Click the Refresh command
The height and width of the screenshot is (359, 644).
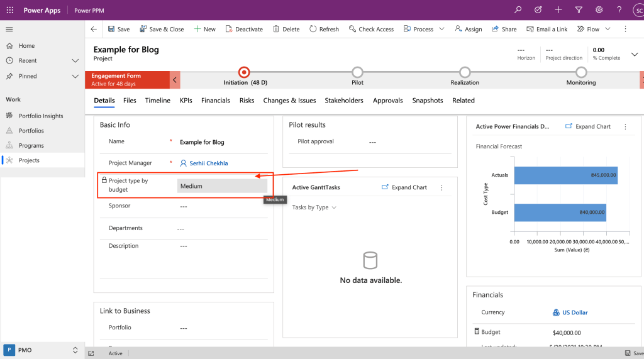pyautogui.click(x=324, y=29)
